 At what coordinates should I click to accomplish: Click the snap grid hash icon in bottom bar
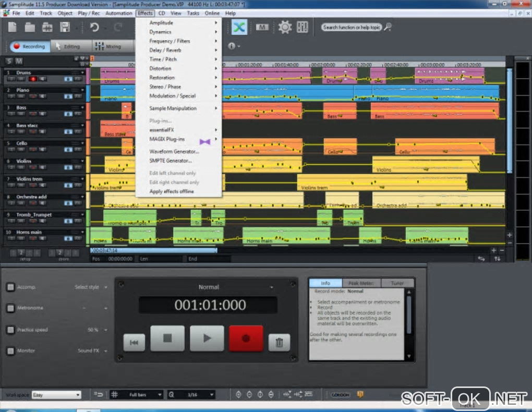(x=115, y=395)
